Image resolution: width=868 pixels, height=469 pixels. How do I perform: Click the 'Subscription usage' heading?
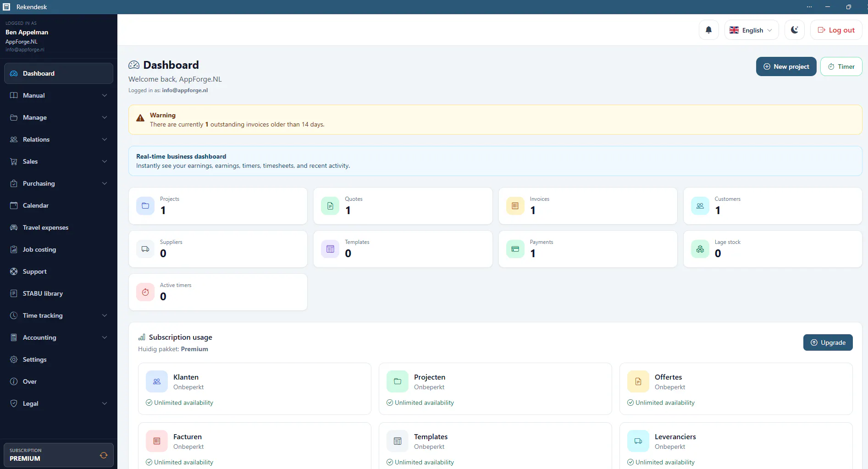pos(181,337)
